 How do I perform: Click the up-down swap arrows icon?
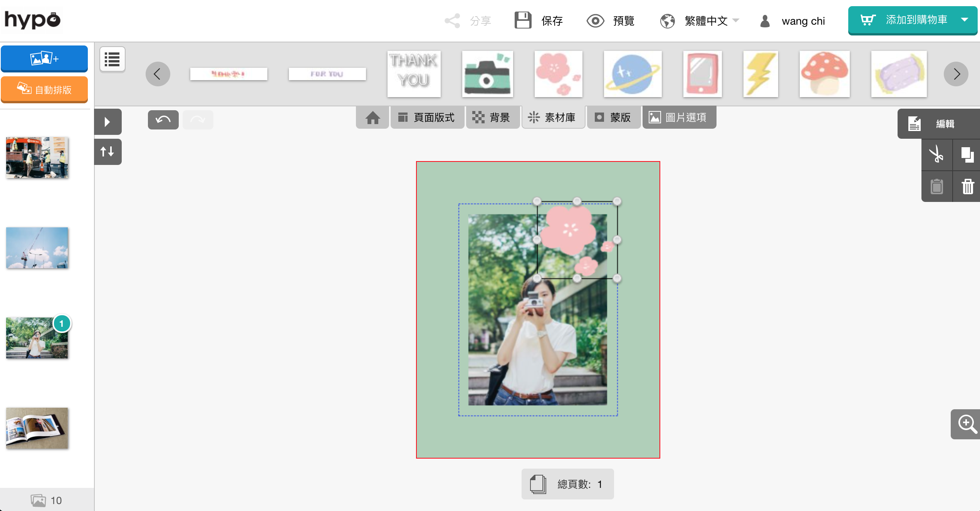[x=107, y=152]
